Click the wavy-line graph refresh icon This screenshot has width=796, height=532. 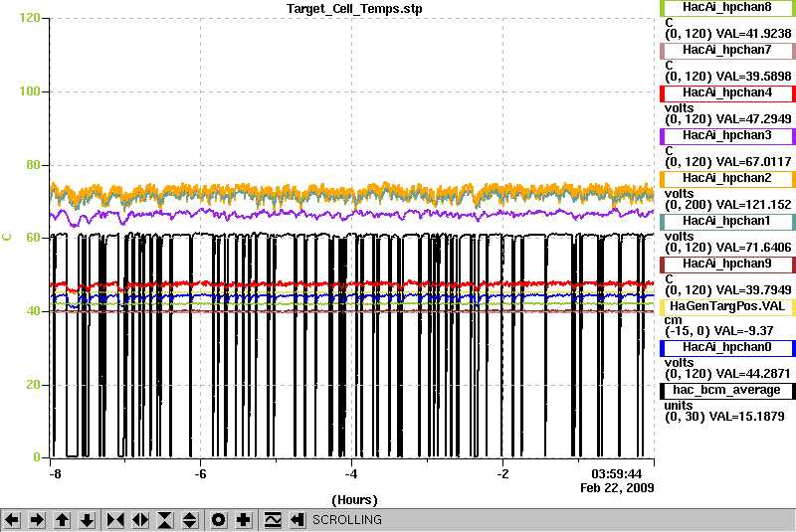click(273, 520)
